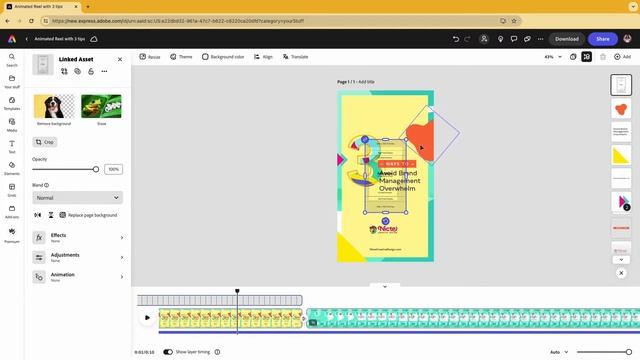The height and width of the screenshot is (360, 640).
Task: Click the back chevron beside the file name
Action: (27, 39)
